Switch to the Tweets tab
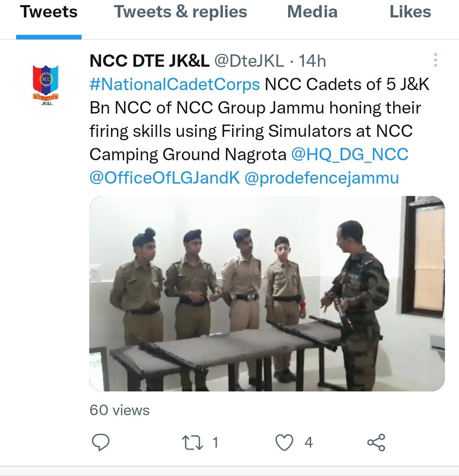 [49, 12]
